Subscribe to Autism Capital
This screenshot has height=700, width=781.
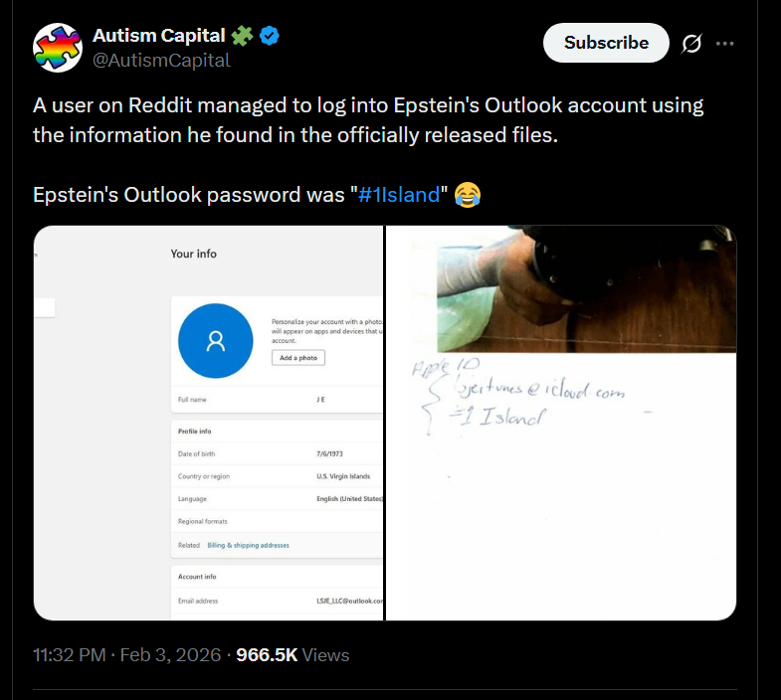click(x=606, y=43)
